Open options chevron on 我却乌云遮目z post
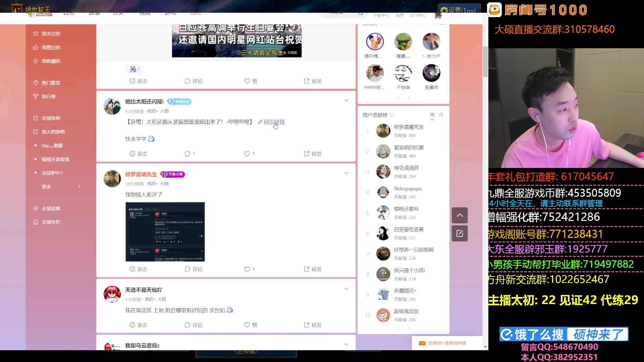This screenshot has height=362, width=644. (x=346, y=344)
